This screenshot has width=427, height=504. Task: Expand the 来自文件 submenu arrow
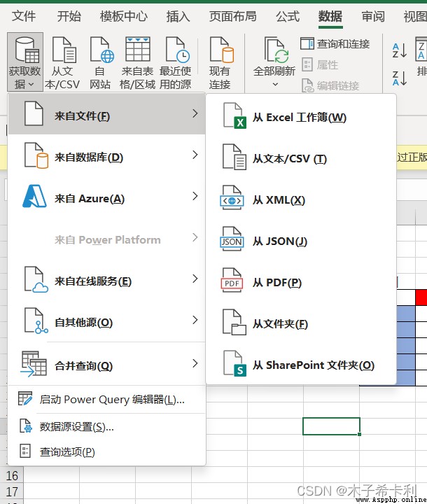pos(195,113)
